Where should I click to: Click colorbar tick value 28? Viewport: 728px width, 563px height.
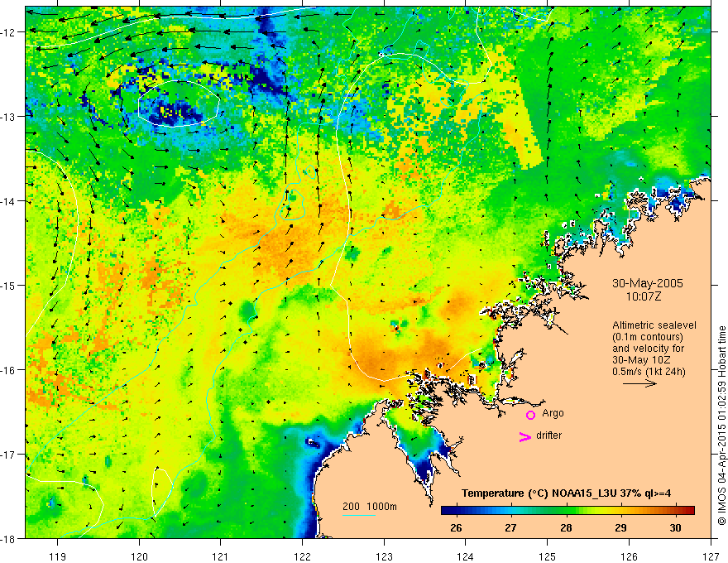click(x=566, y=527)
